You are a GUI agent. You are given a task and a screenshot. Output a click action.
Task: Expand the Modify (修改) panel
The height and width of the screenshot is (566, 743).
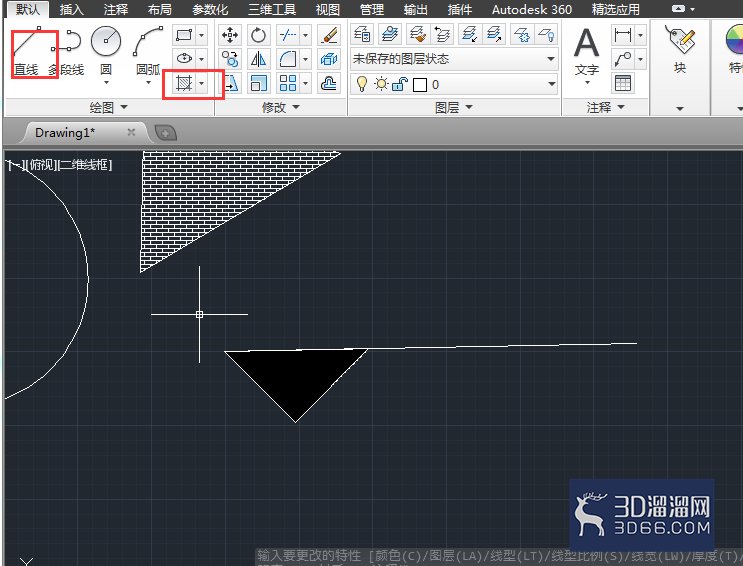(x=281, y=108)
